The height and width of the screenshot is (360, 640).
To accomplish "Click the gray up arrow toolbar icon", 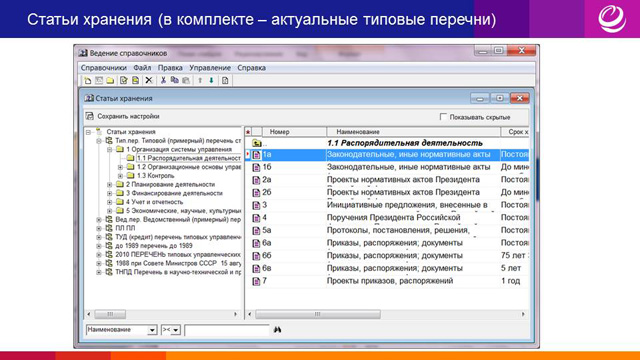I will (x=200, y=80).
